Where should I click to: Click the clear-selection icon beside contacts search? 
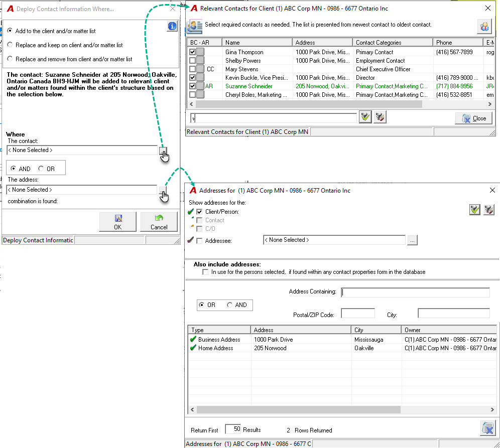point(380,117)
